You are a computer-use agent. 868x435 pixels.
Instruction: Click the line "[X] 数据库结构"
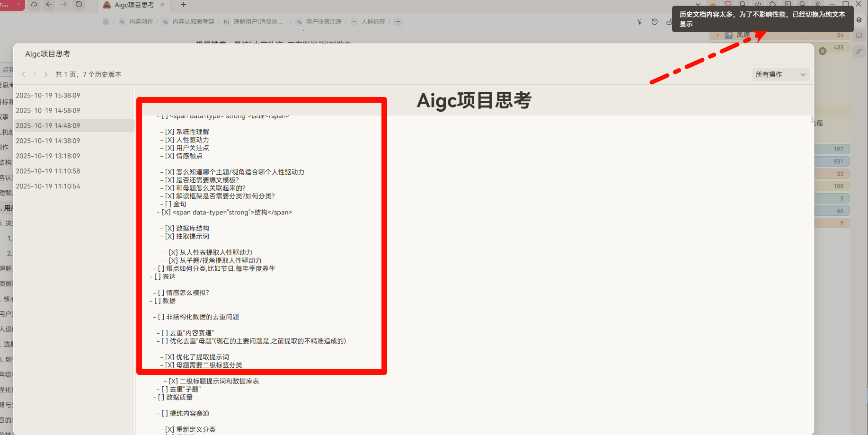[185, 228]
